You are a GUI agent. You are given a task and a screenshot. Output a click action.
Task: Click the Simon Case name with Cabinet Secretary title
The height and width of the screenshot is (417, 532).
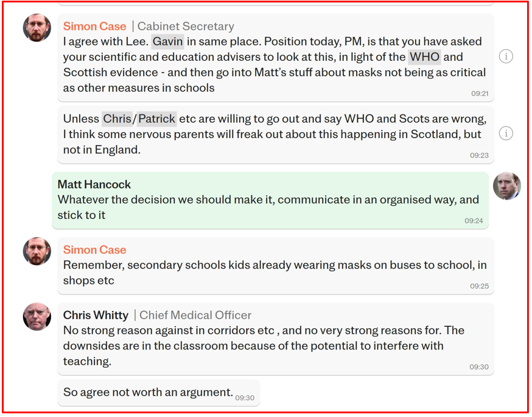pos(95,26)
